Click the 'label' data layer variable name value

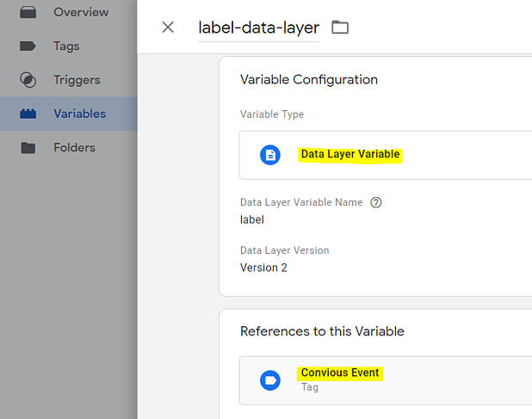coord(252,219)
